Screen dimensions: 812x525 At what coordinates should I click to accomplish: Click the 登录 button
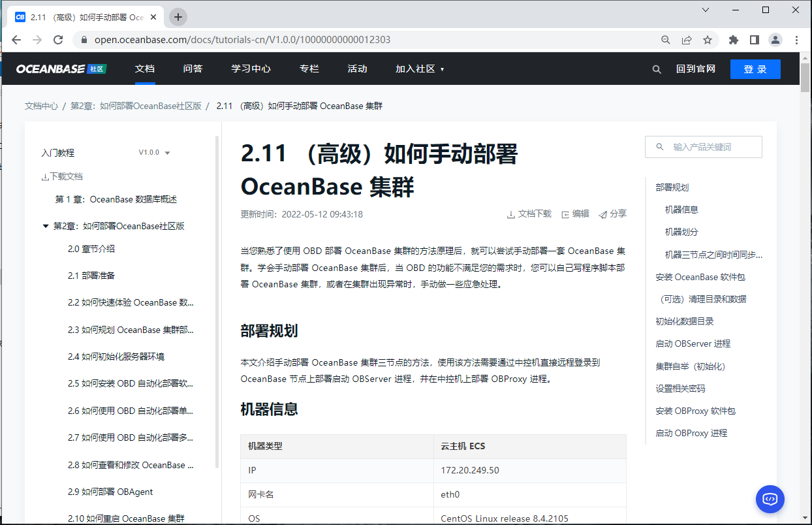click(755, 69)
